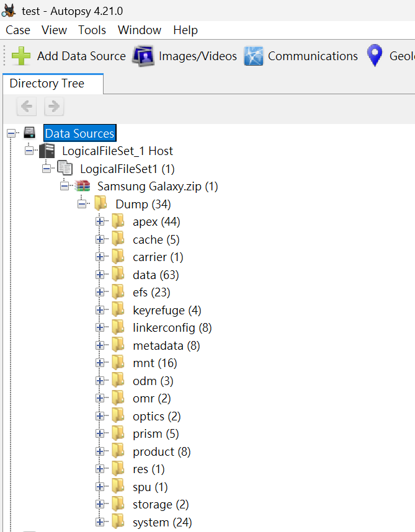Click the data folder icon
This screenshot has height=532, width=415.
pos(118,274)
